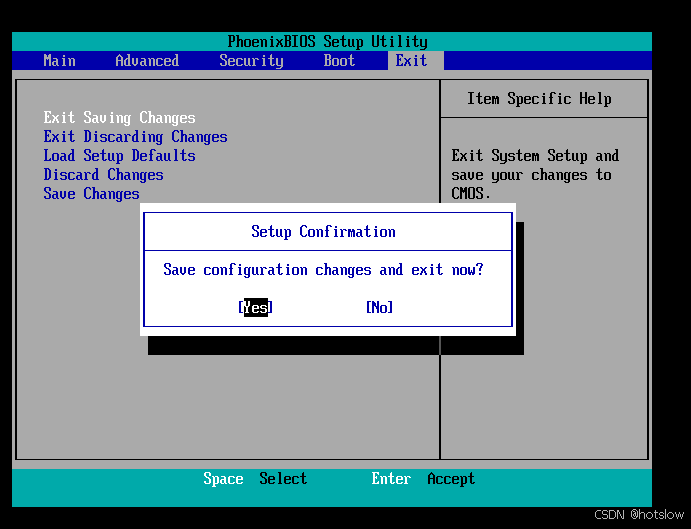Click the PhoenixBIOS Setup Utility title
The width and height of the screenshot is (691, 529).
point(327,41)
